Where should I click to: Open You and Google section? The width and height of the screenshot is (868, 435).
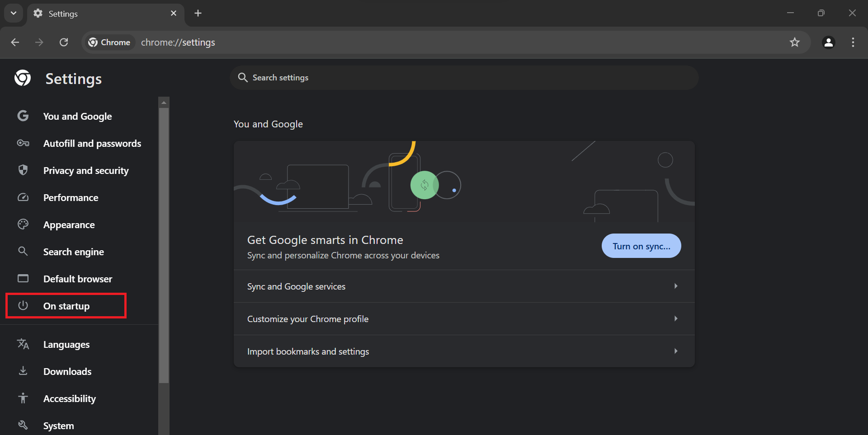[77, 117]
